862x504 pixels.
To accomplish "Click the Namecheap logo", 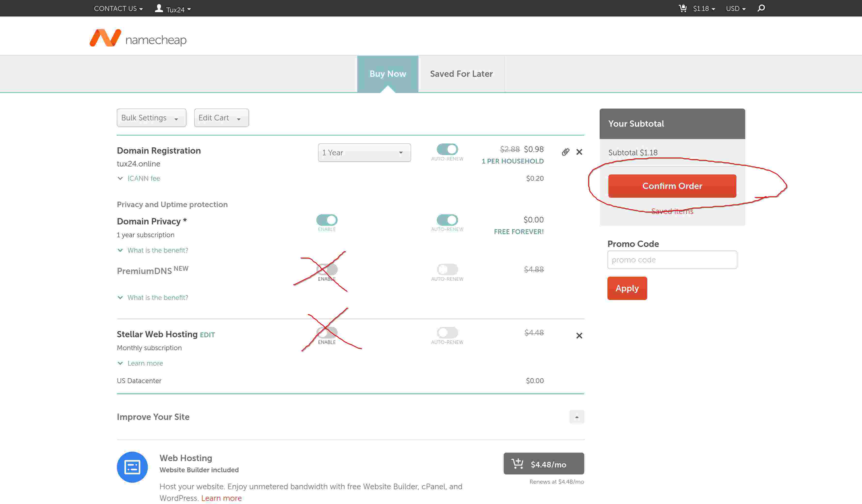I will (138, 38).
